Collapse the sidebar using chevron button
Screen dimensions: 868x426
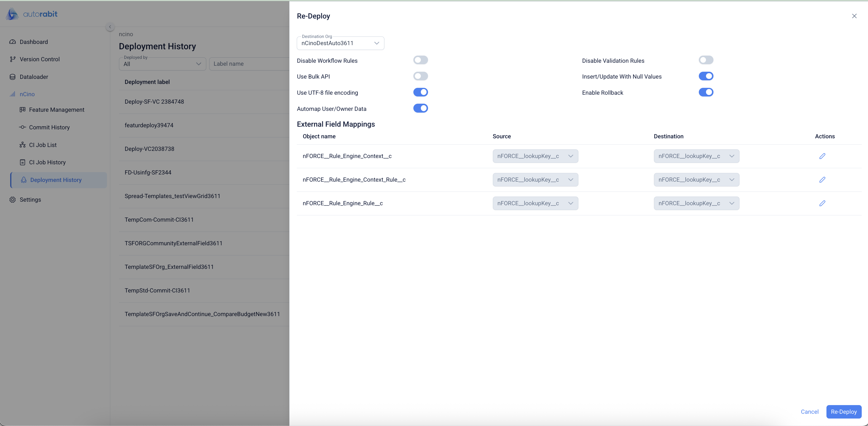[110, 27]
